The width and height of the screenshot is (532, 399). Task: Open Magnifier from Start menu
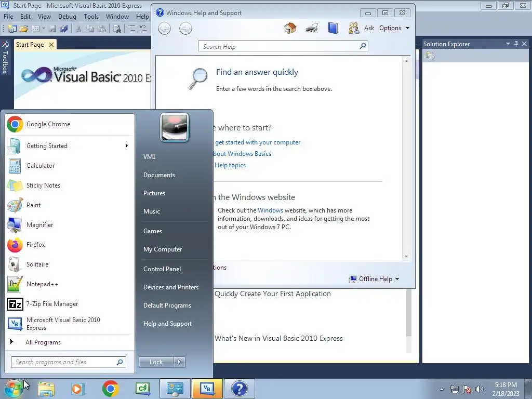click(x=70, y=224)
